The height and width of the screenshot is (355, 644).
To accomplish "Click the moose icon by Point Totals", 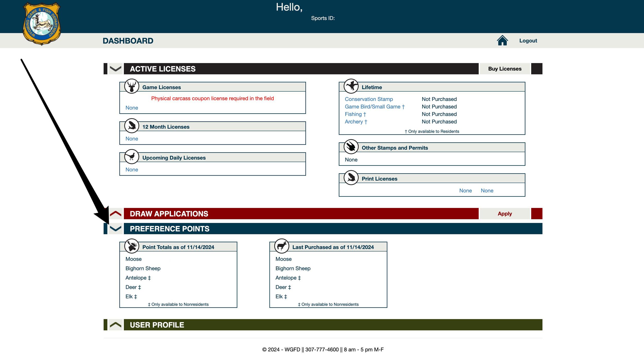I will click(132, 246).
